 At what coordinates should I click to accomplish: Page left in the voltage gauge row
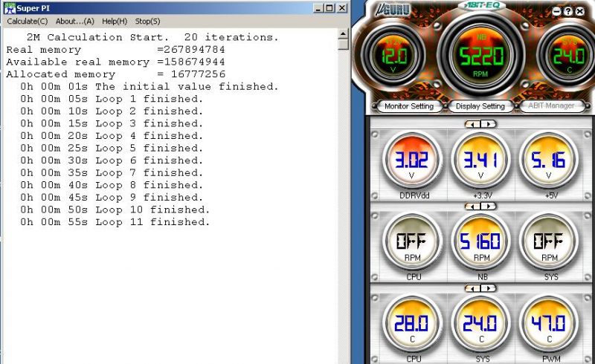tap(472, 124)
